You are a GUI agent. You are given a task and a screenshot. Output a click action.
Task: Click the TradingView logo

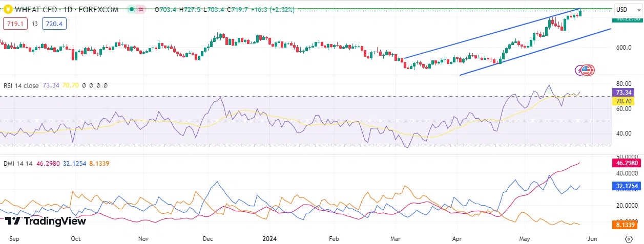point(45,221)
